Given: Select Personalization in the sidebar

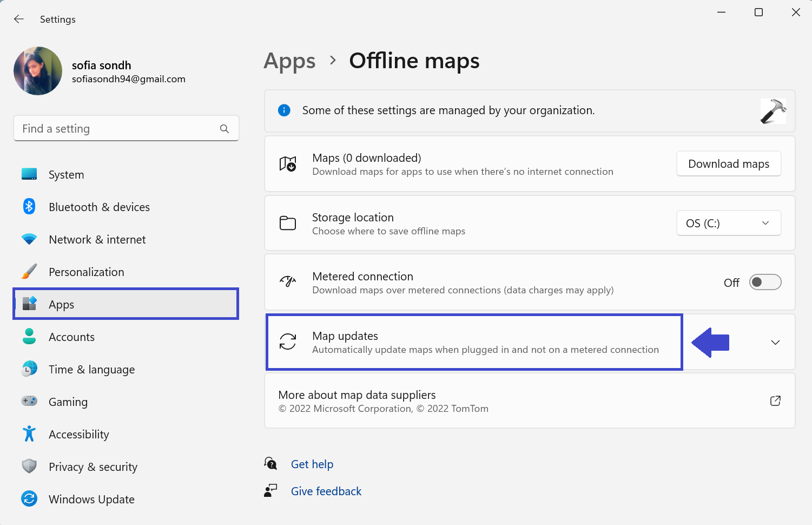Looking at the screenshot, I should tap(86, 272).
